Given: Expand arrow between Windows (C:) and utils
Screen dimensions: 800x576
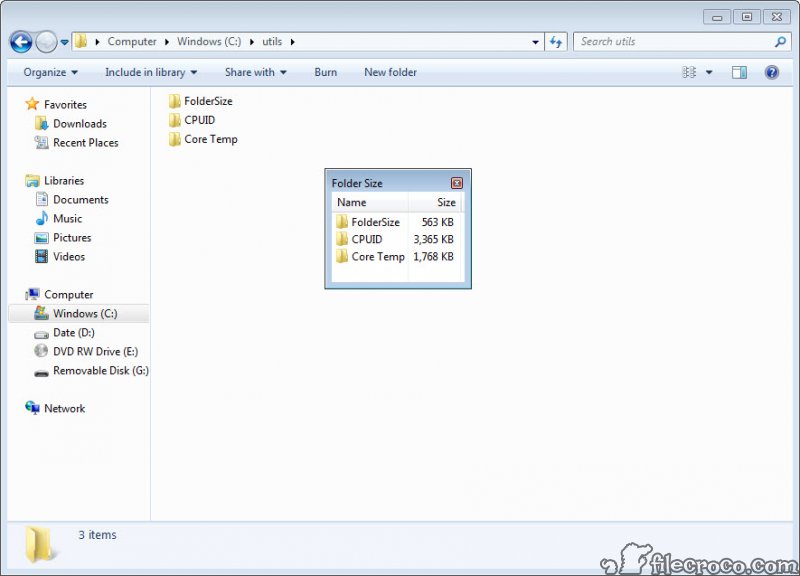Looking at the screenshot, I should pyautogui.click(x=252, y=42).
